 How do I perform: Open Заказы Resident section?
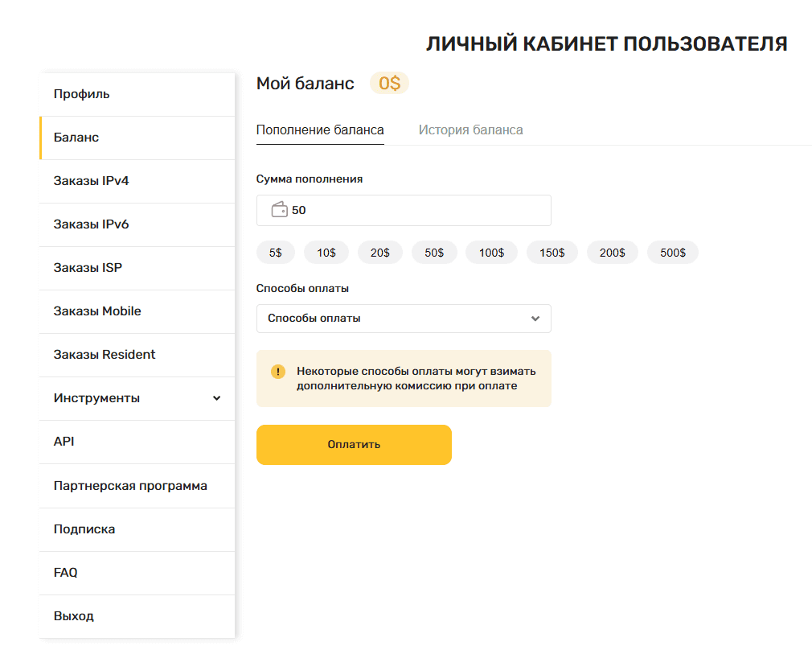pos(137,355)
